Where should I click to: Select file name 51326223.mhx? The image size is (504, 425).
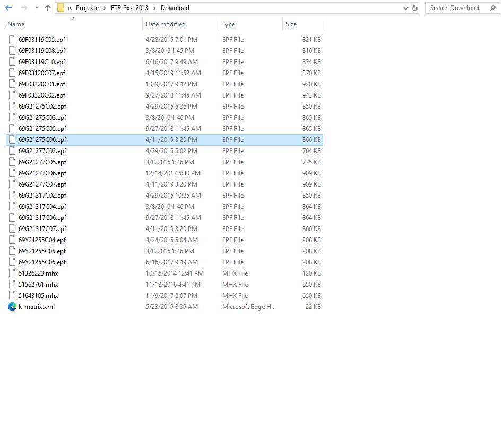tap(38, 273)
